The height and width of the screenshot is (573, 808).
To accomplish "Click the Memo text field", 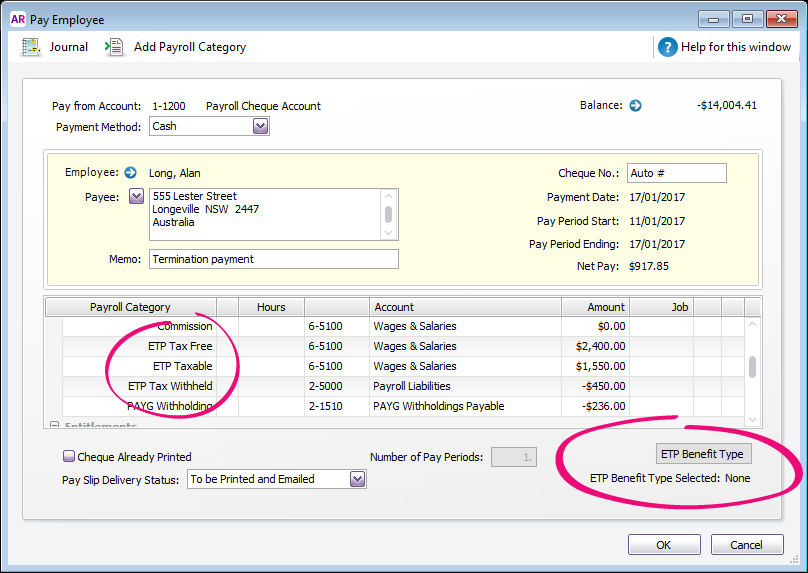I will 274,259.
